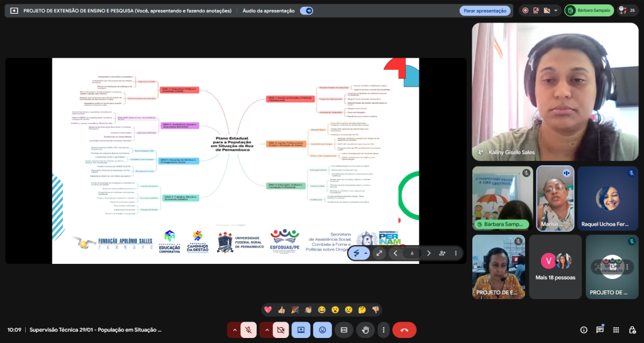The width and height of the screenshot is (644, 343).
Task: Turn on the camera in the bottom bar
Action: tap(280, 330)
